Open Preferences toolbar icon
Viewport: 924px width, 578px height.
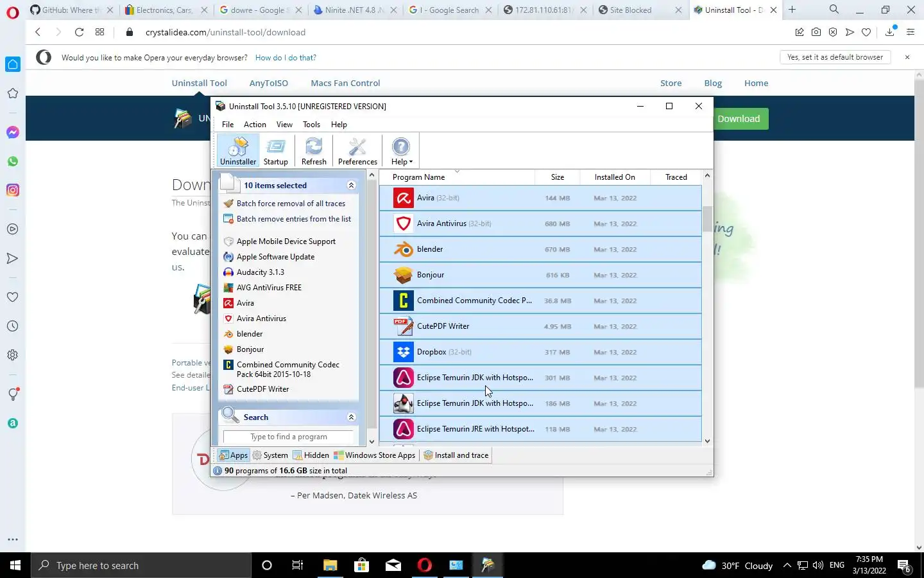click(x=357, y=151)
